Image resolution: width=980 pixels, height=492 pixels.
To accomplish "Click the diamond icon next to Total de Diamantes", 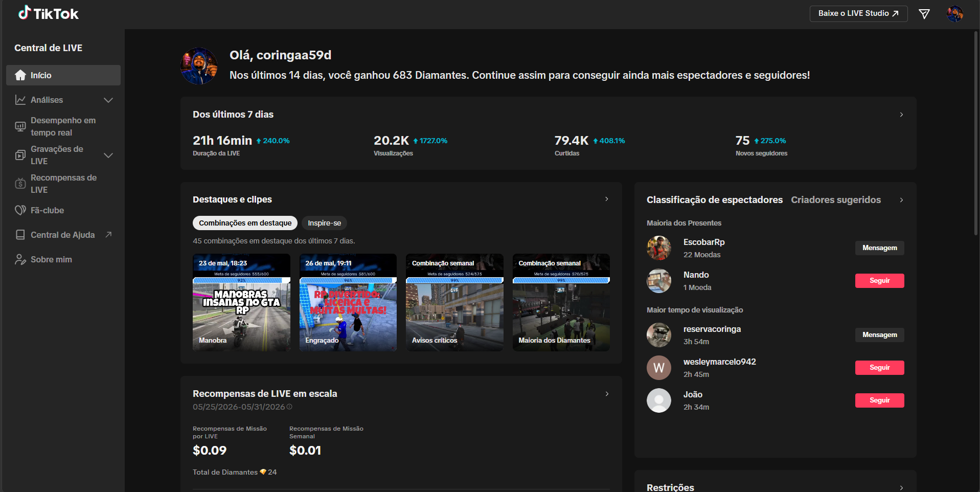I will pyautogui.click(x=263, y=472).
